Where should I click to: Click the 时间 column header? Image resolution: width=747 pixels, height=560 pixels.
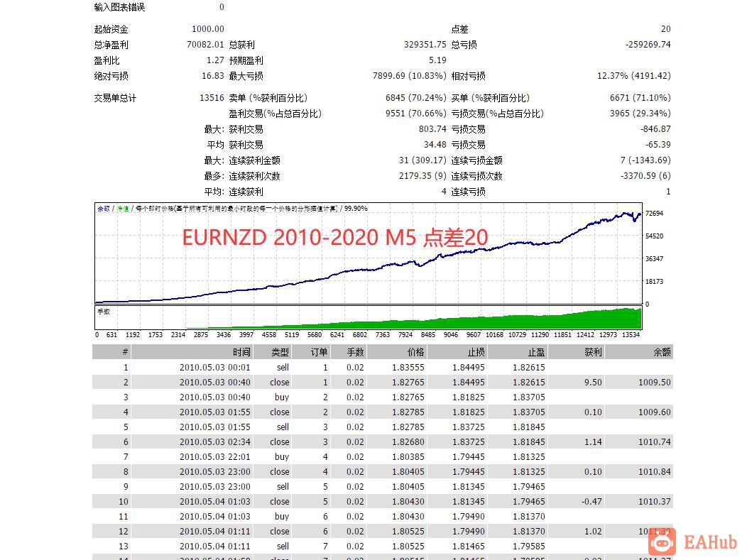[x=241, y=351]
